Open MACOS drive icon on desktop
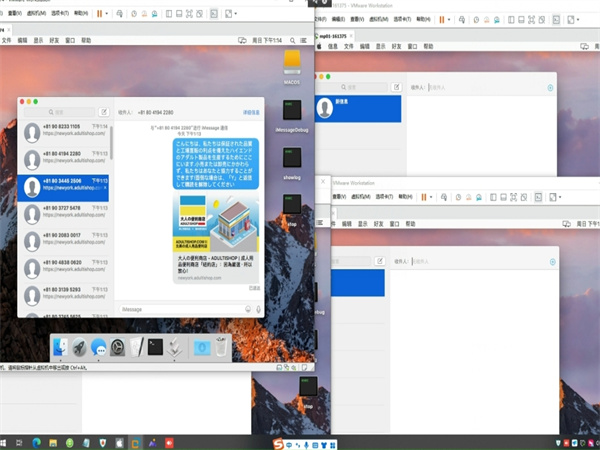This screenshot has height=450, width=600. coord(292,64)
